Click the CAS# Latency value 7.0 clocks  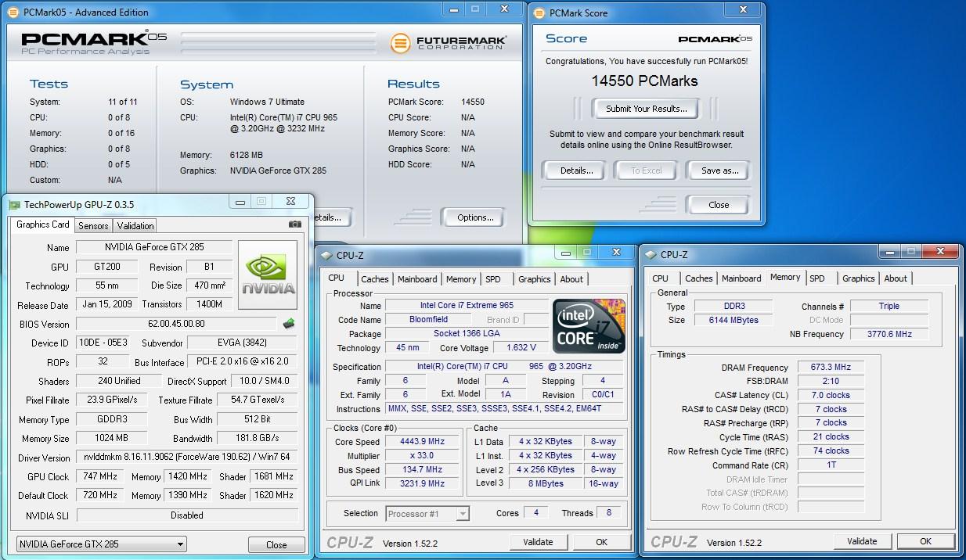click(831, 395)
